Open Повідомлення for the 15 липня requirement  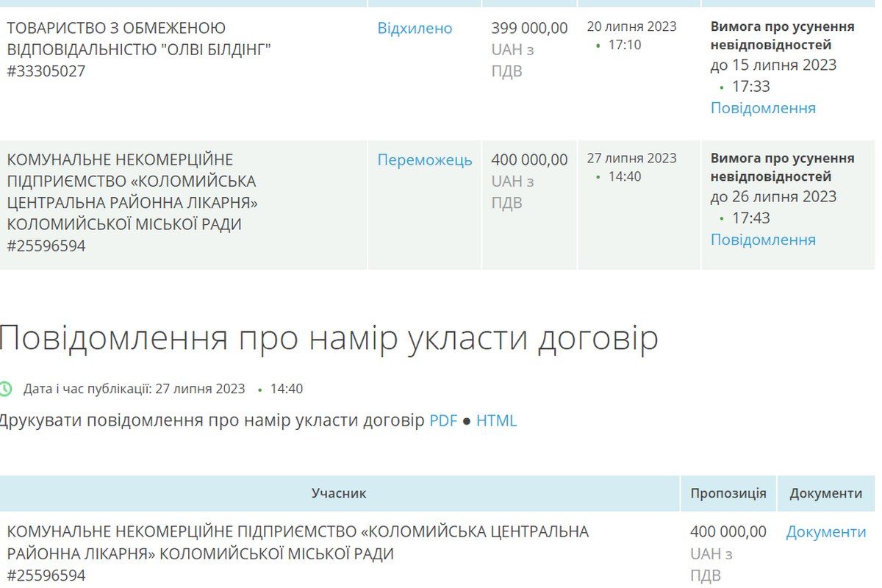pyautogui.click(x=763, y=107)
